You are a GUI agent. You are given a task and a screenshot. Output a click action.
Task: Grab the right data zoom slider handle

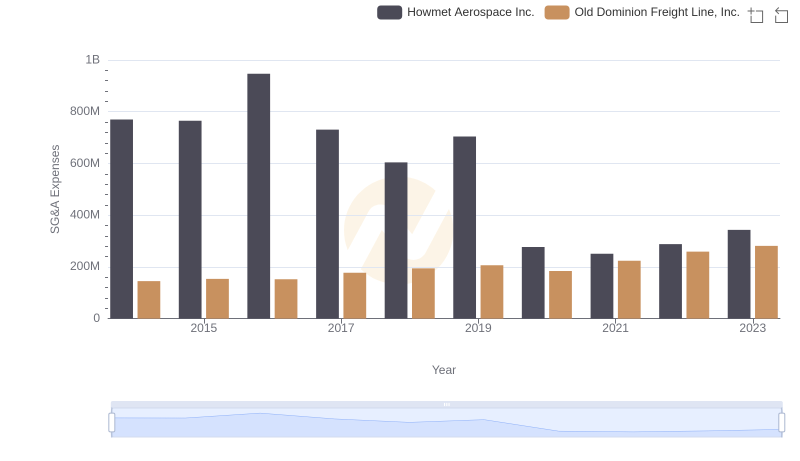coord(782,423)
